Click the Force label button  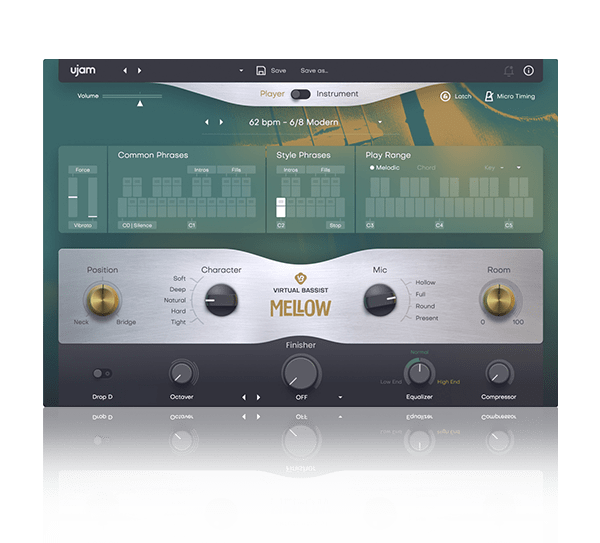point(83,170)
